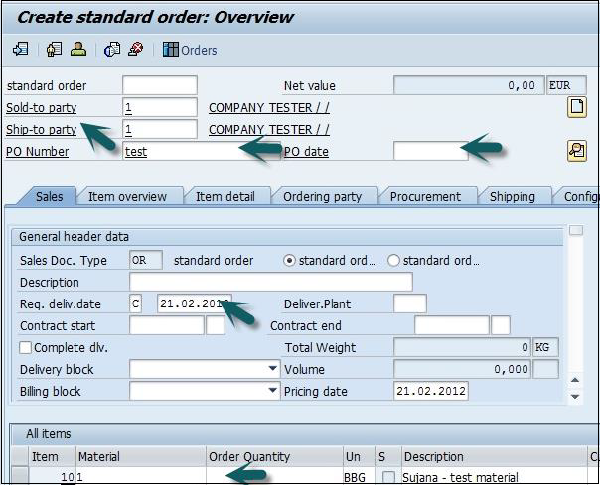Viewport: 600px width, 485px height.
Task: Switch to the Sales tab
Action: tap(49, 196)
